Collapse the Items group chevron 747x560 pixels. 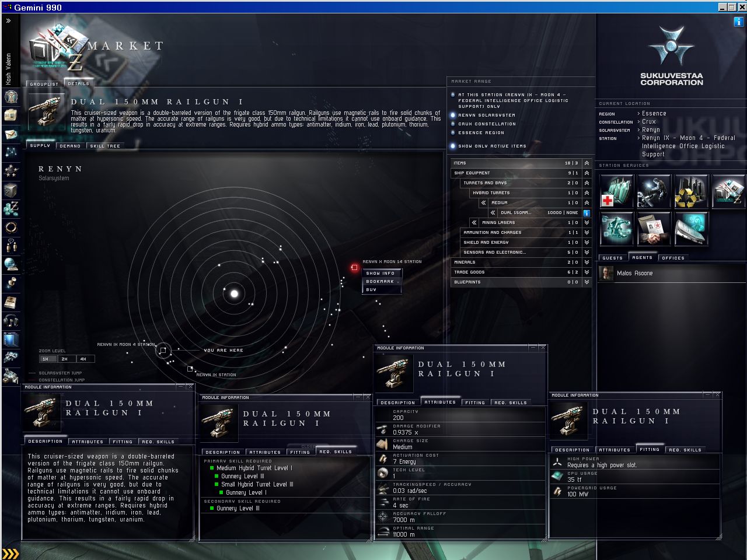coord(587,163)
